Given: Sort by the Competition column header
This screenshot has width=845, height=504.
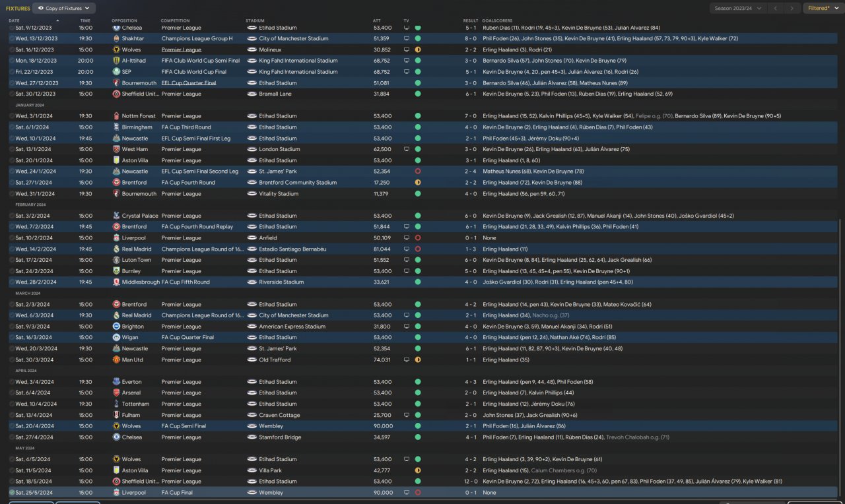Looking at the screenshot, I should click(x=175, y=20).
